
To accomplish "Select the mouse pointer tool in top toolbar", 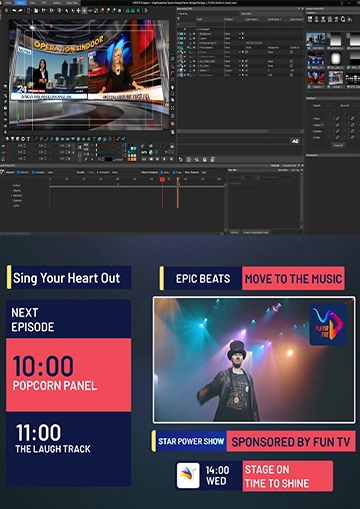I will [x=67, y=11].
